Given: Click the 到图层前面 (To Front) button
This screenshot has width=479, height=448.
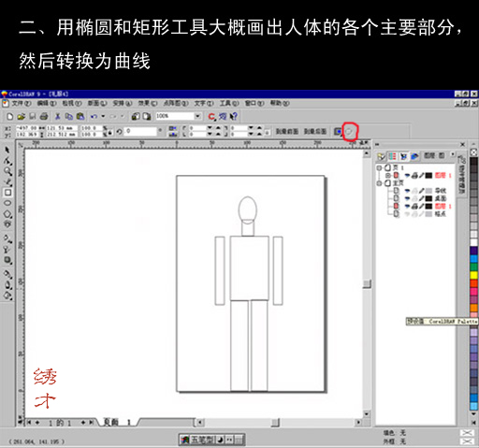Looking at the screenshot, I should (287, 132).
